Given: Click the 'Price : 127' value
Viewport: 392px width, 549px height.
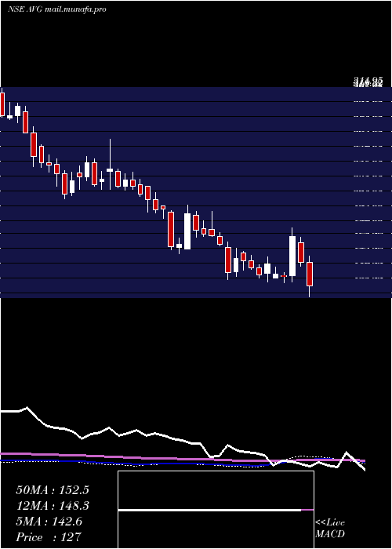Looking at the screenshot, I should pyautogui.click(x=49, y=537).
